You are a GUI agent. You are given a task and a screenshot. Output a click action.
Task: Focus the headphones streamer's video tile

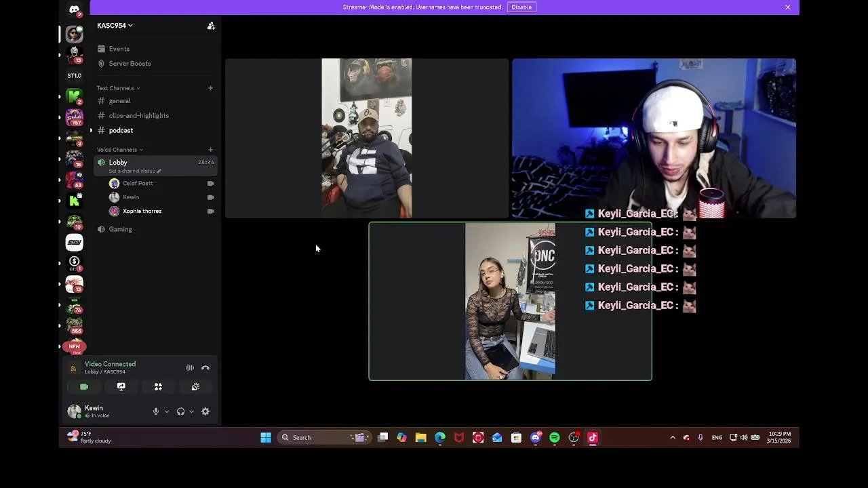click(x=654, y=138)
